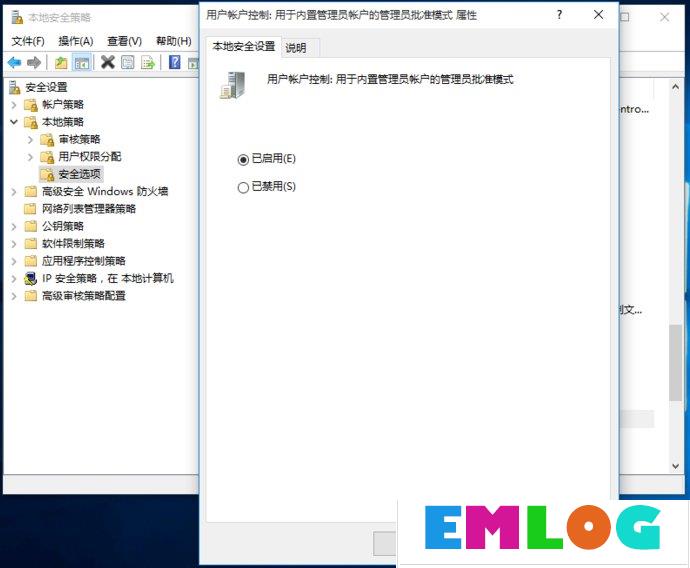
Task: Click the IP 安全策略 computer shield icon
Action: coord(30,278)
